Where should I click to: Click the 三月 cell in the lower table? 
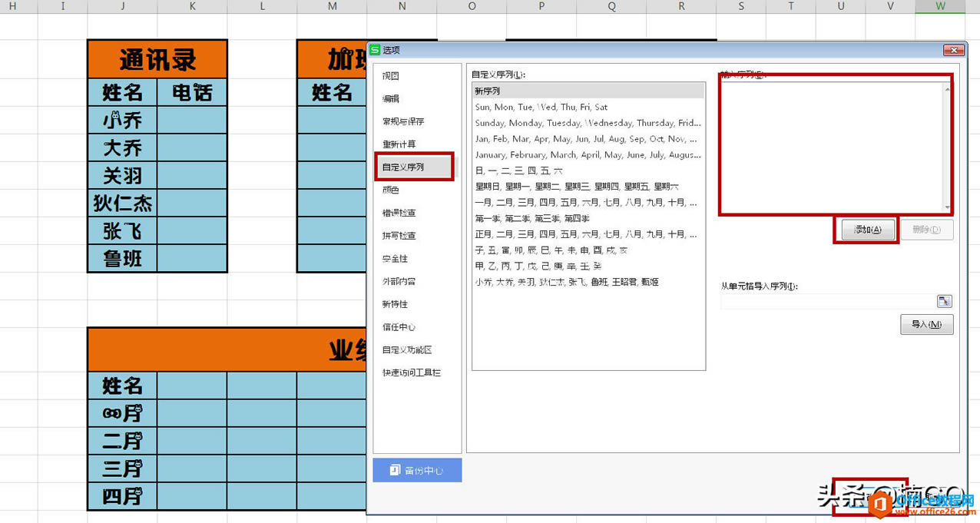click(123, 468)
